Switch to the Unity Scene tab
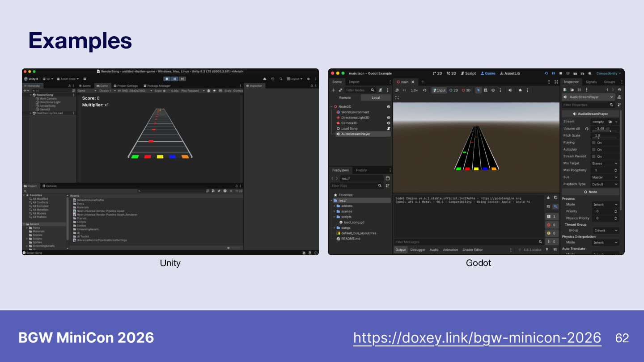The height and width of the screenshot is (362, 644). [85, 86]
